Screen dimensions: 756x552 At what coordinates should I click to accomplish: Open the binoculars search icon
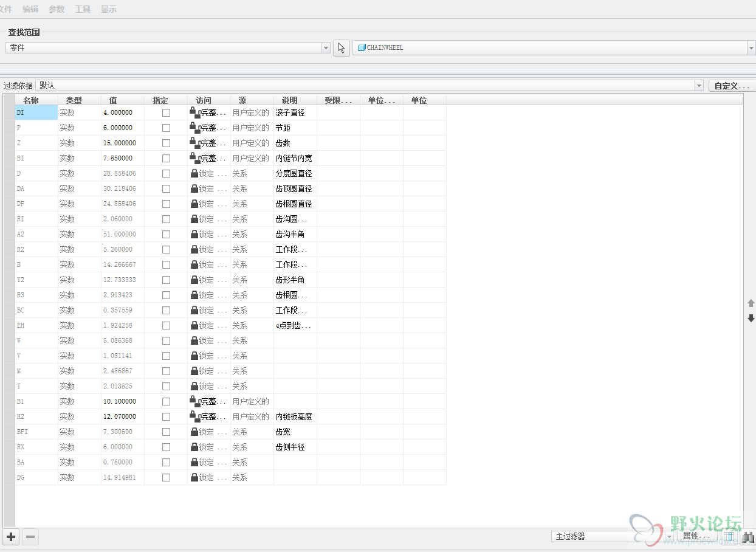748,537
